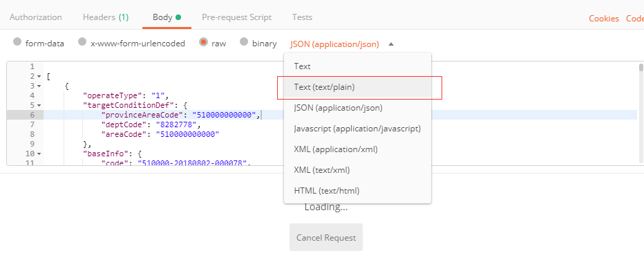Select the form-data radio button

pyautogui.click(x=17, y=41)
